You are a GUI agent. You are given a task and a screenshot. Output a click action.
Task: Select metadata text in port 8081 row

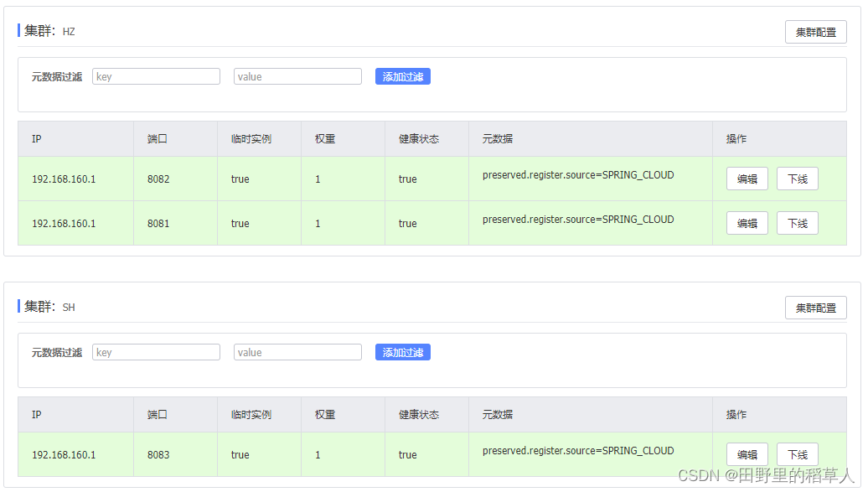(578, 220)
